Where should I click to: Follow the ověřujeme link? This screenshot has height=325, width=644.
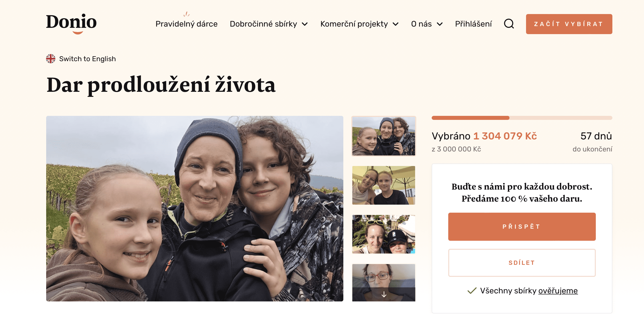[x=558, y=291]
